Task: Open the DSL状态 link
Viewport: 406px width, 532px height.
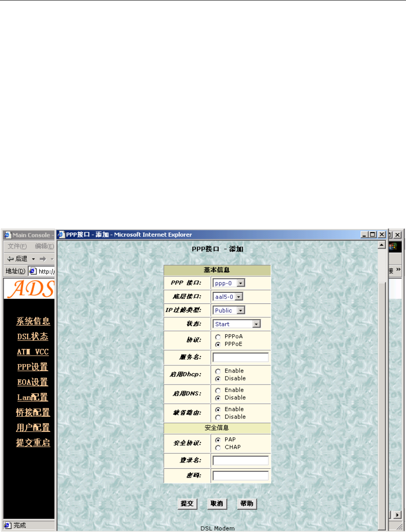Action: [x=33, y=336]
